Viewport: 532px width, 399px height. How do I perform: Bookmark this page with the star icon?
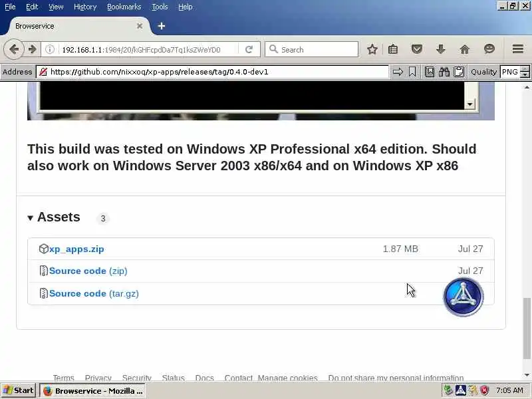tap(372, 49)
